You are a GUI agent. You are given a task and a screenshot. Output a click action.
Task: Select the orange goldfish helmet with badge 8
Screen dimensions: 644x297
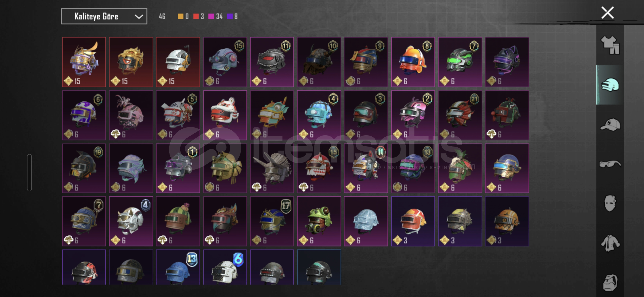(x=413, y=62)
